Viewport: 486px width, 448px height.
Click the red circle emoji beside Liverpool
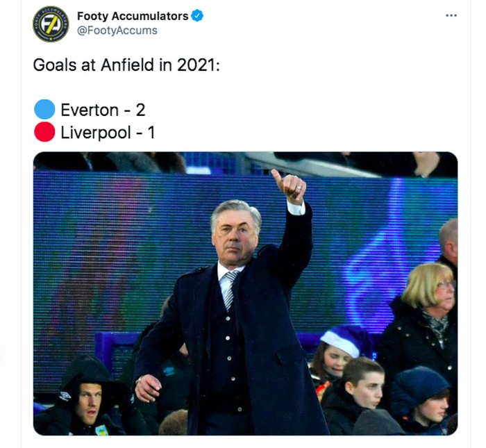(44, 132)
